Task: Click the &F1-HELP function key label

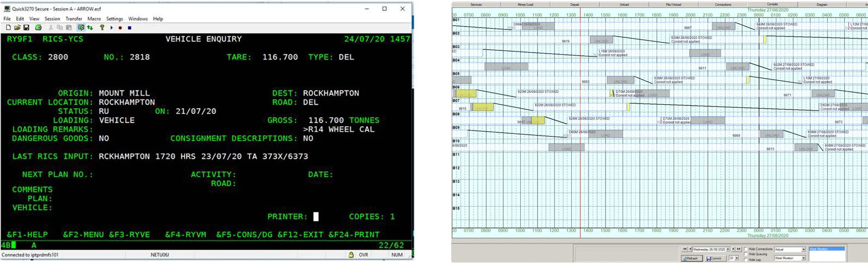Action: (x=27, y=235)
